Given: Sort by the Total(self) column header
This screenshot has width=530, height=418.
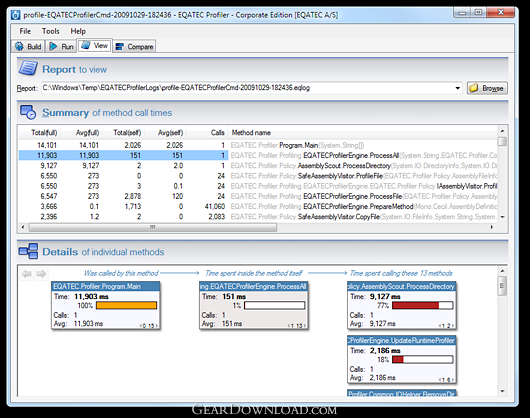Looking at the screenshot, I should [x=124, y=132].
